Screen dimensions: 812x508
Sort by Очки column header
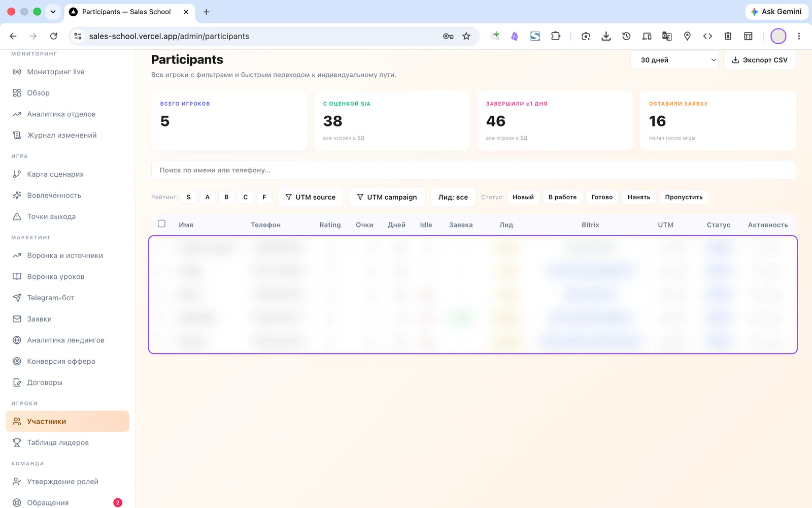coord(364,225)
